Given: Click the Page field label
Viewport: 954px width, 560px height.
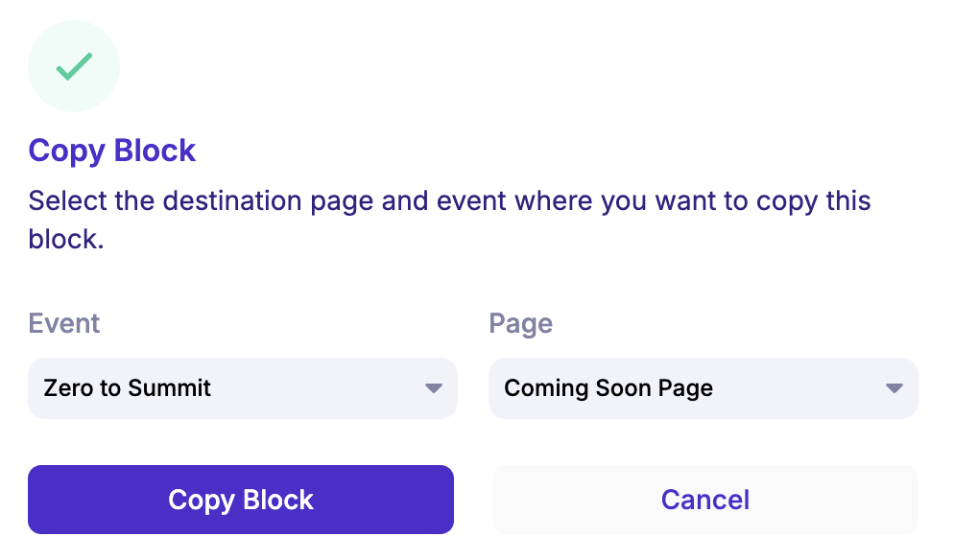Looking at the screenshot, I should (520, 323).
